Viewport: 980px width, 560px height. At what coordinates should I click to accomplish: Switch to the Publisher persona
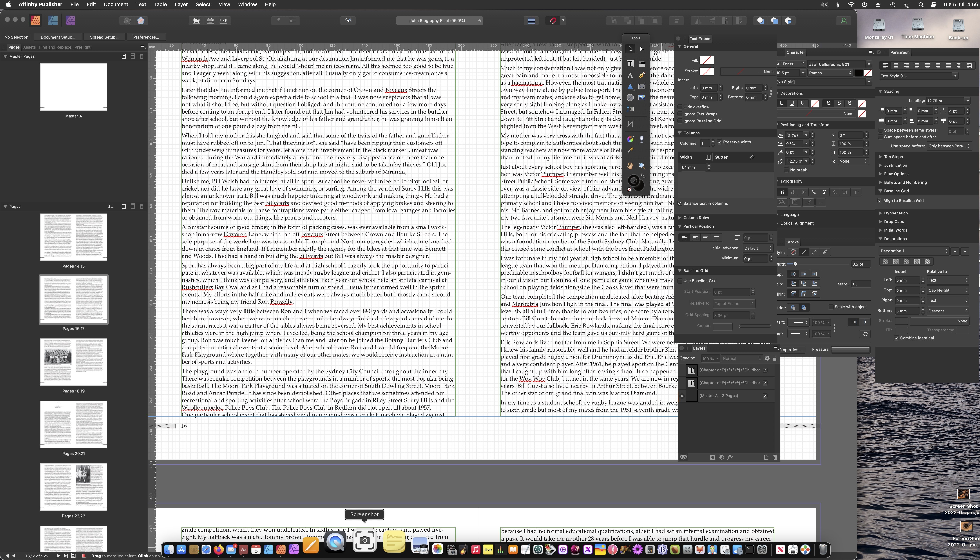(35, 20)
